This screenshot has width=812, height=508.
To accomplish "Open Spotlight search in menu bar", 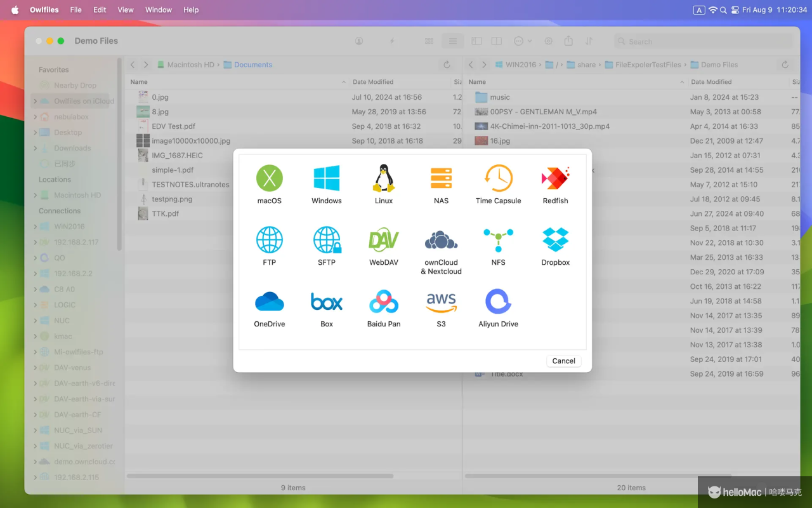I will (x=724, y=10).
